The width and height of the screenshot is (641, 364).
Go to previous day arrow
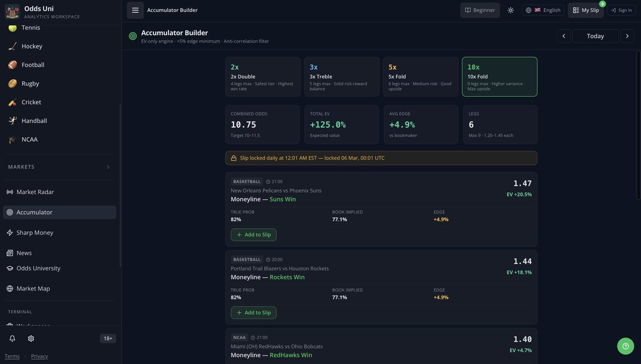564,36
